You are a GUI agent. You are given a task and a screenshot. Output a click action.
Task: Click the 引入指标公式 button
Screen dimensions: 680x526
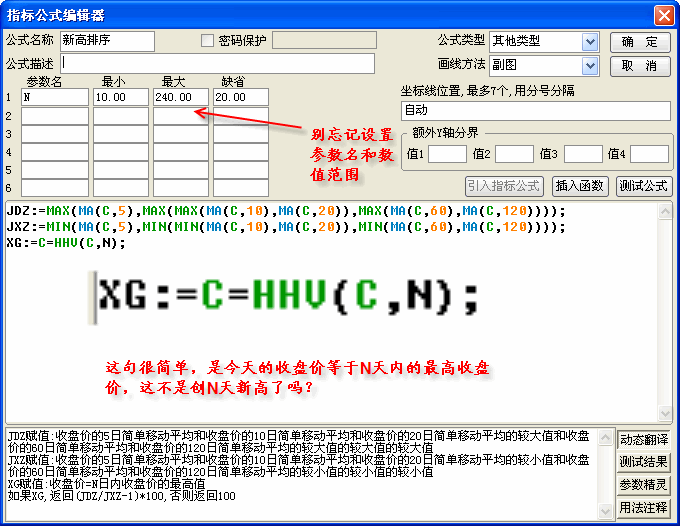(504, 186)
